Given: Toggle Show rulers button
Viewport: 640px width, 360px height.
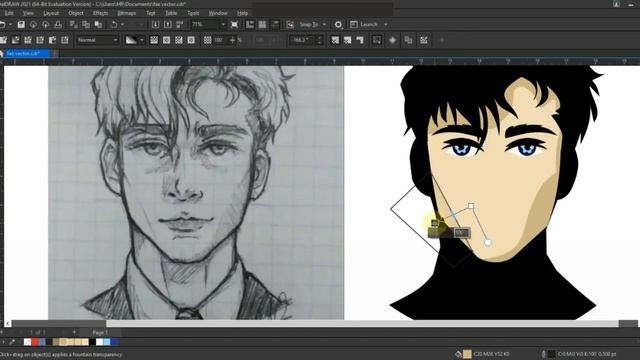Looking at the screenshot, I should [x=250, y=24].
